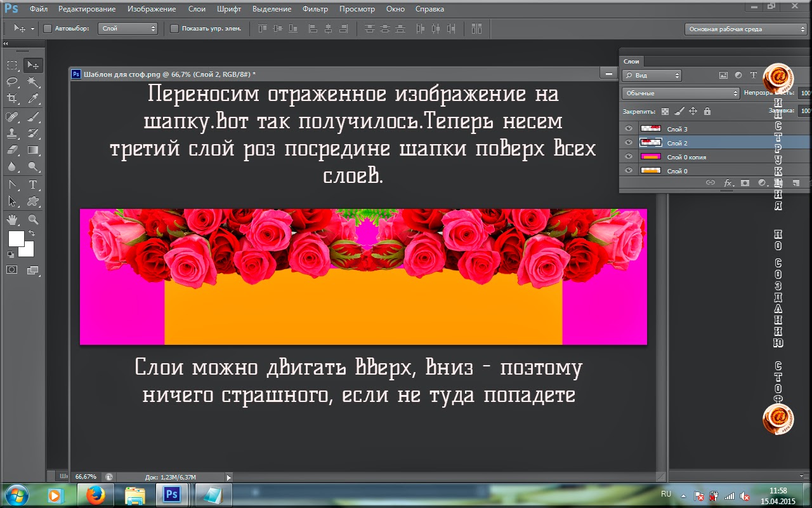The height and width of the screenshot is (508, 812).
Task: Select the Spot Healing Brush tool
Action: (x=12, y=117)
